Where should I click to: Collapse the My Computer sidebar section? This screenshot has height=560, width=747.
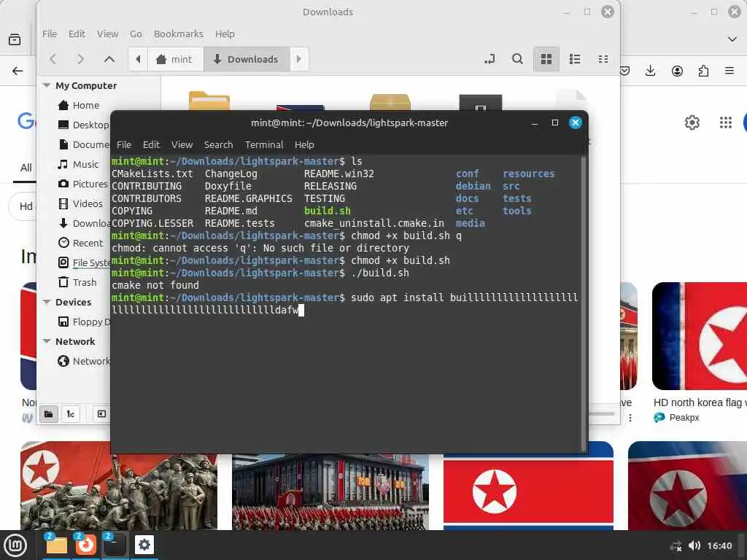47,85
